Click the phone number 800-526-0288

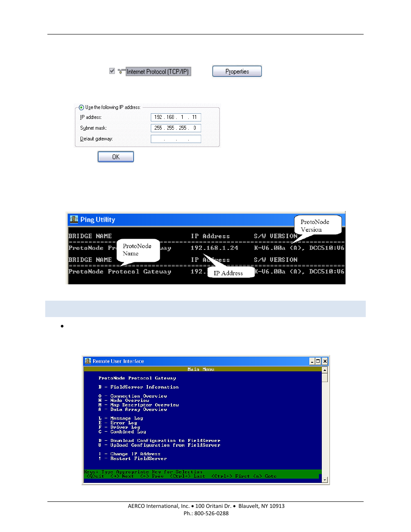(212, 513)
